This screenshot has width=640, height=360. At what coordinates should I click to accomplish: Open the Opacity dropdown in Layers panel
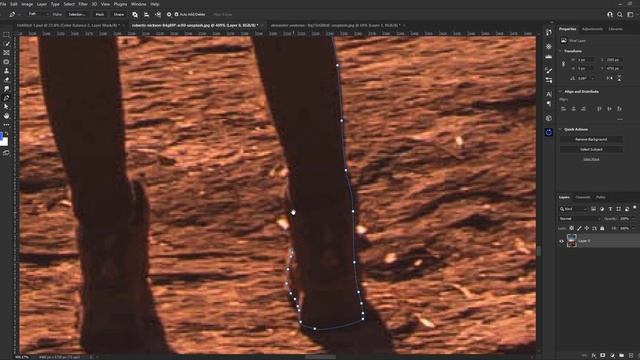(633, 219)
